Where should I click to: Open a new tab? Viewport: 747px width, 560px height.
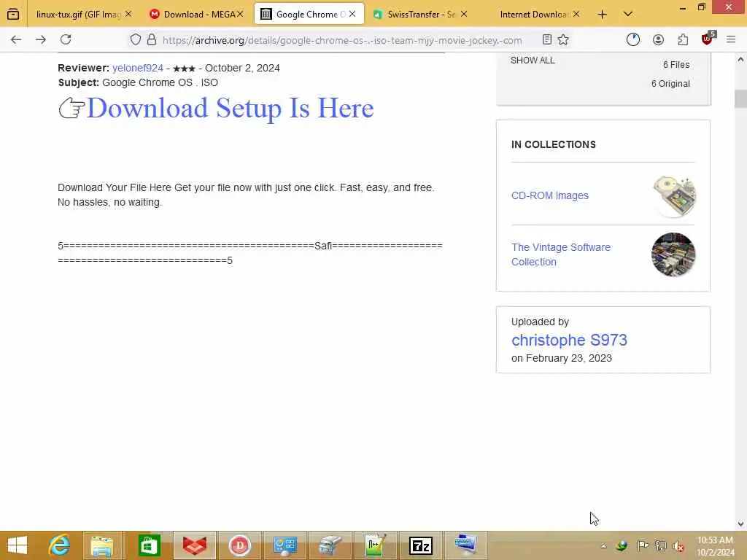(x=602, y=15)
